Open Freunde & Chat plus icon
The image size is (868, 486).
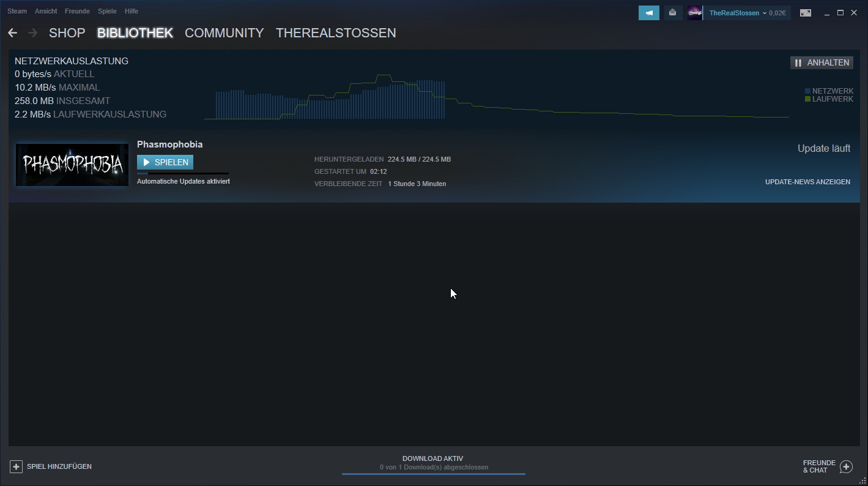coord(846,467)
